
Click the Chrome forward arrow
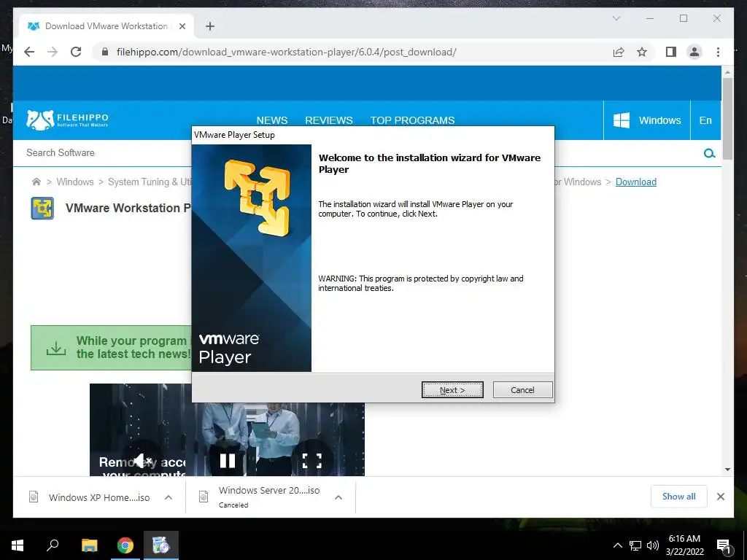(53, 52)
